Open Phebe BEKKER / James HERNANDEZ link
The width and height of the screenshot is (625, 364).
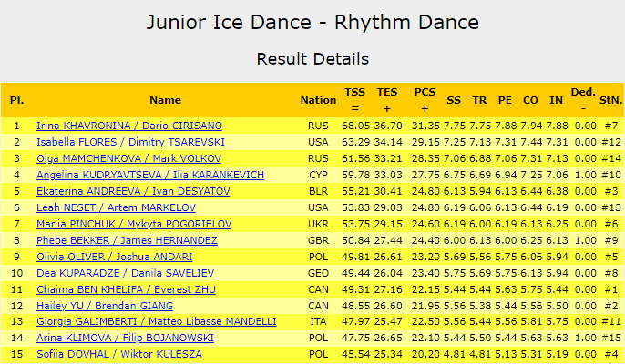[x=127, y=240]
